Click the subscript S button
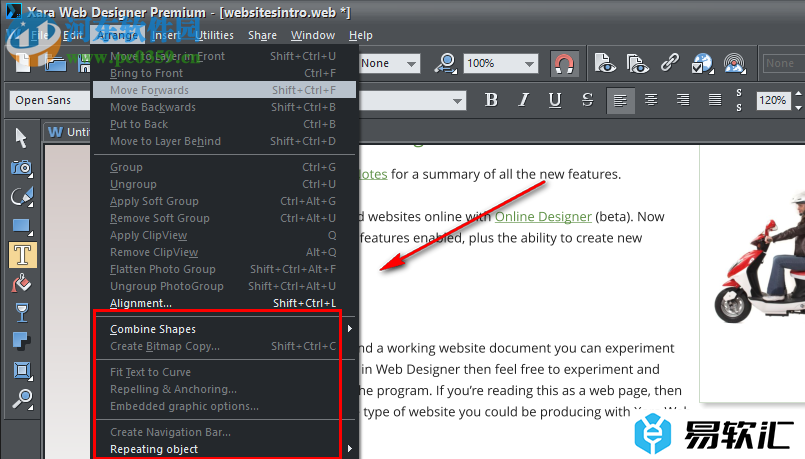805x459 pixels. coord(739,107)
